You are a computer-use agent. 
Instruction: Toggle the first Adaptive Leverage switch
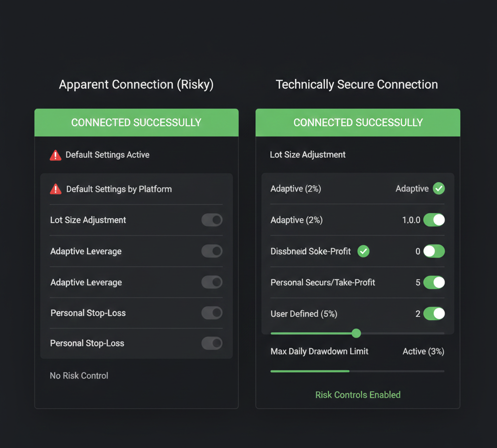point(212,251)
